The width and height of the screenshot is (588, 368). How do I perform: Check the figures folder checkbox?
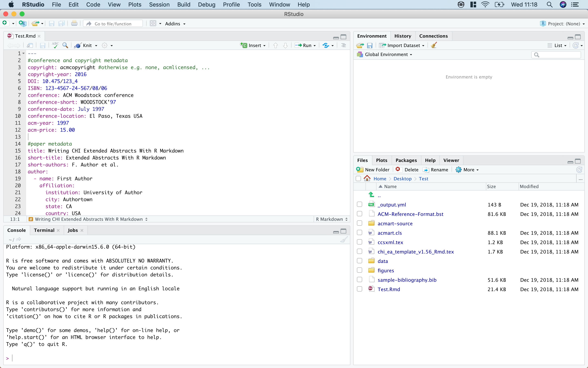[360, 270]
